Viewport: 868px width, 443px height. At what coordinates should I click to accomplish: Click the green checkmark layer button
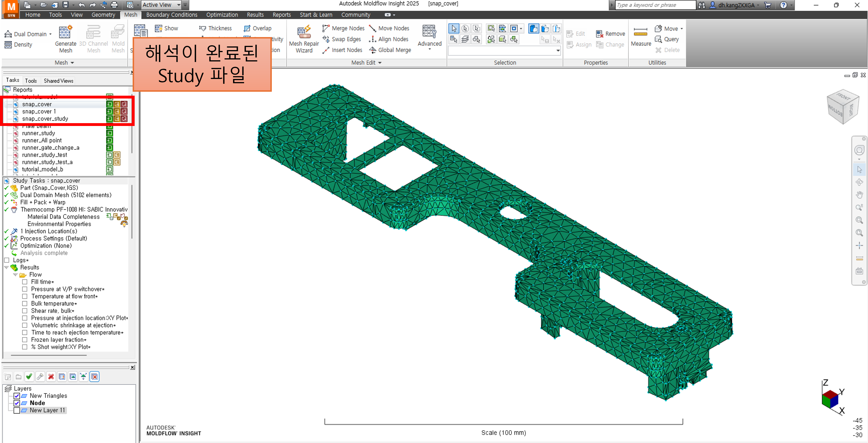(x=29, y=376)
